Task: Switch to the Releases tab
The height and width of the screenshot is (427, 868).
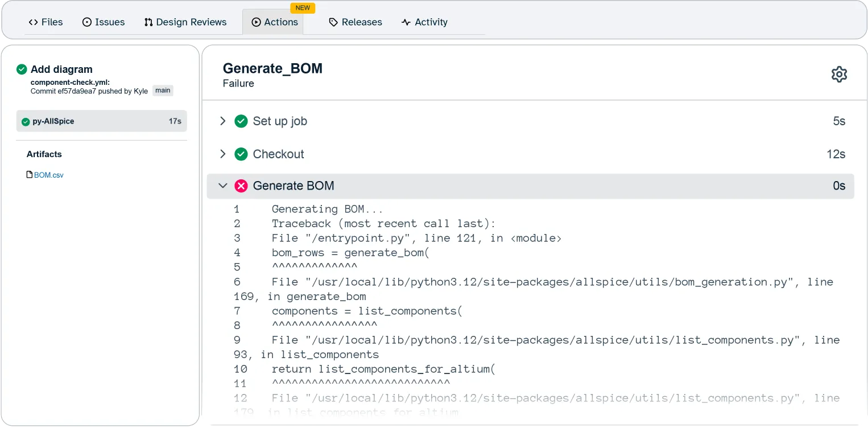Action: click(x=356, y=22)
